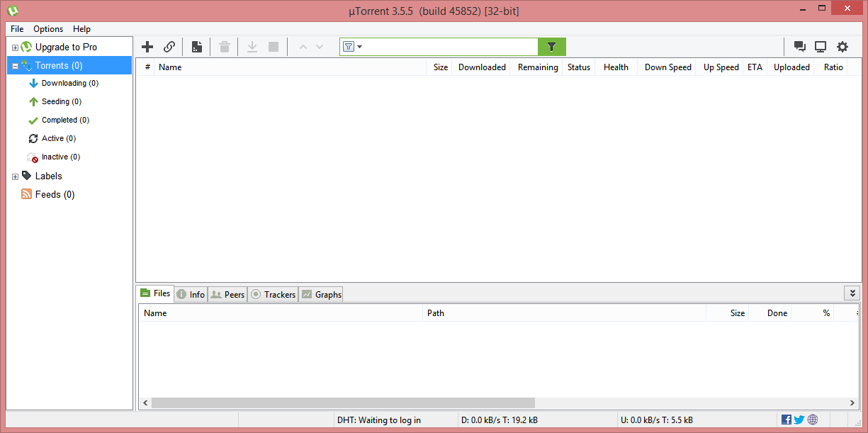
Task: Select Seeding (0) category
Action: pyautogui.click(x=61, y=101)
